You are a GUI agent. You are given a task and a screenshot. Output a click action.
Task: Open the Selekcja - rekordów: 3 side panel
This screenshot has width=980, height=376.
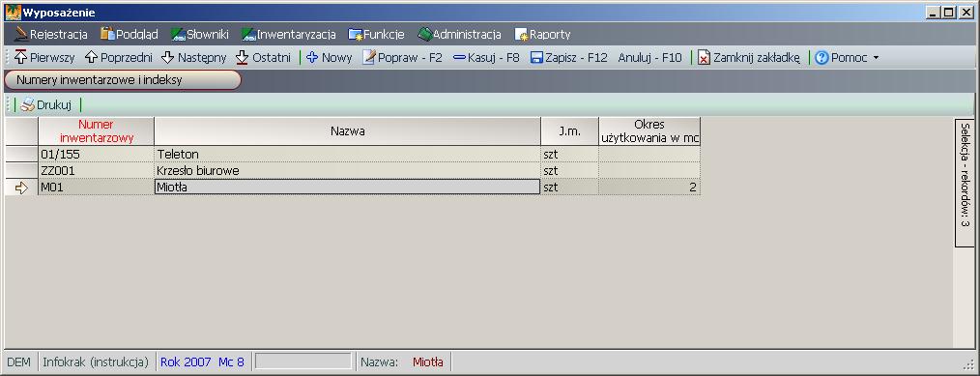coord(965,183)
